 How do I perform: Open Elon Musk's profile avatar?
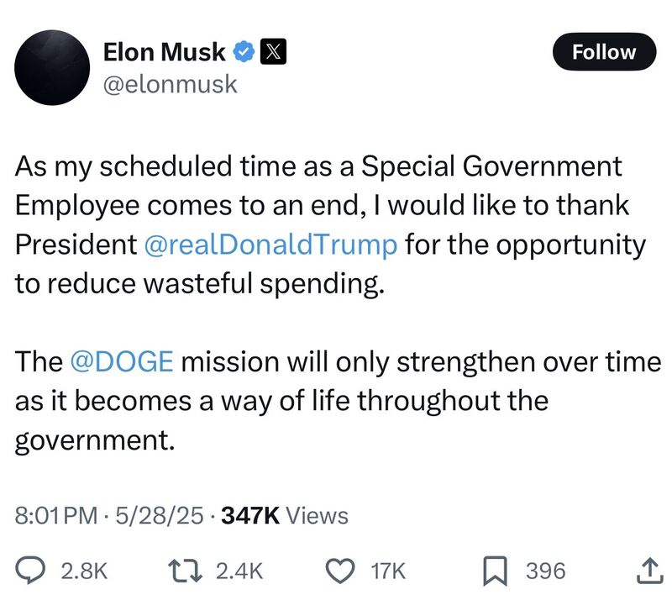coord(53,68)
